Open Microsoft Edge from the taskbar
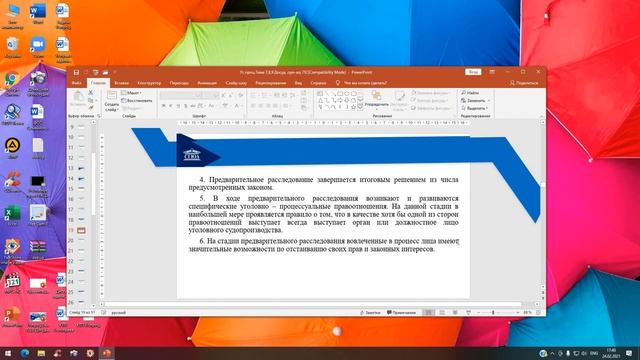The width and height of the screenshot is (640, 360). (x=25, y=353)
